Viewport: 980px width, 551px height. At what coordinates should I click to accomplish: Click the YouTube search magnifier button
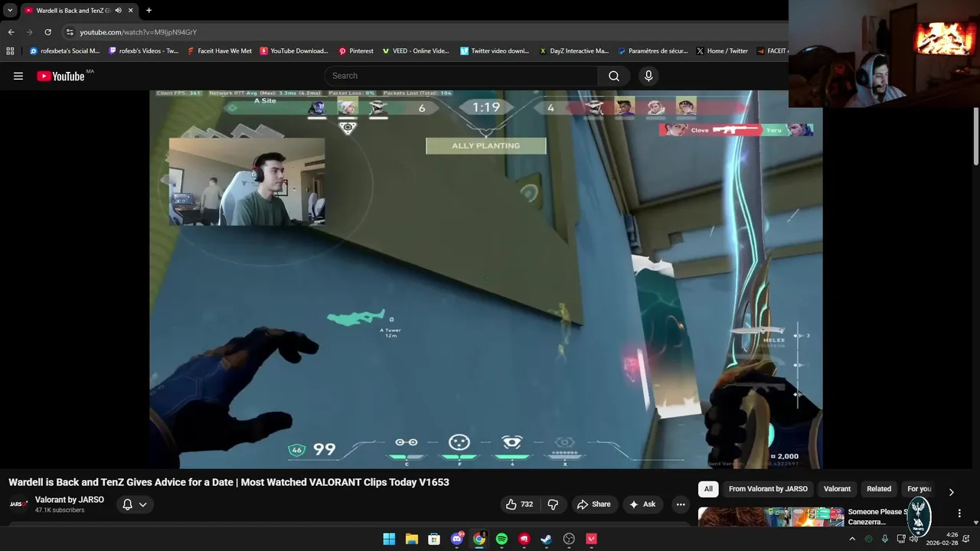tap(614, 76)
